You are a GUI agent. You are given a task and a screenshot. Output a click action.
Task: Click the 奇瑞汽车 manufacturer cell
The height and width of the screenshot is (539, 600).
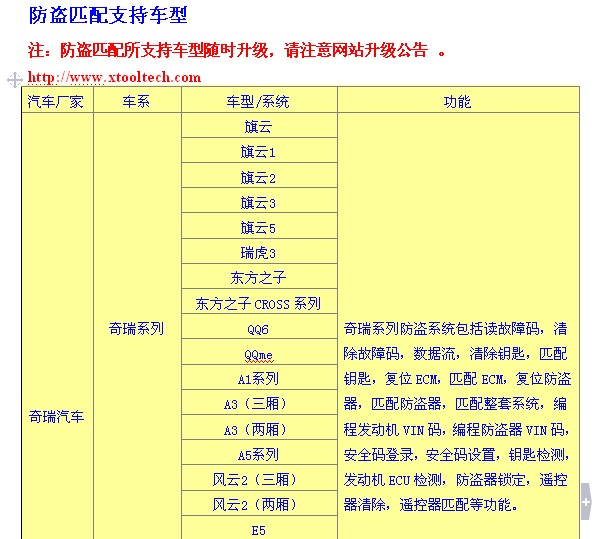tap(57, 416)
